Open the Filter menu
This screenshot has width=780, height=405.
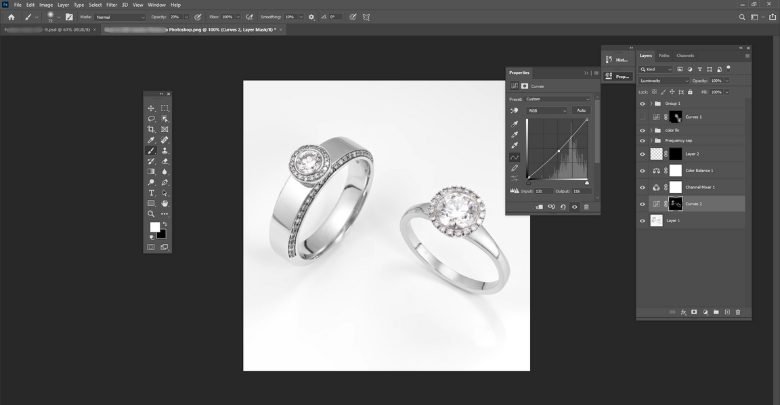111,5
